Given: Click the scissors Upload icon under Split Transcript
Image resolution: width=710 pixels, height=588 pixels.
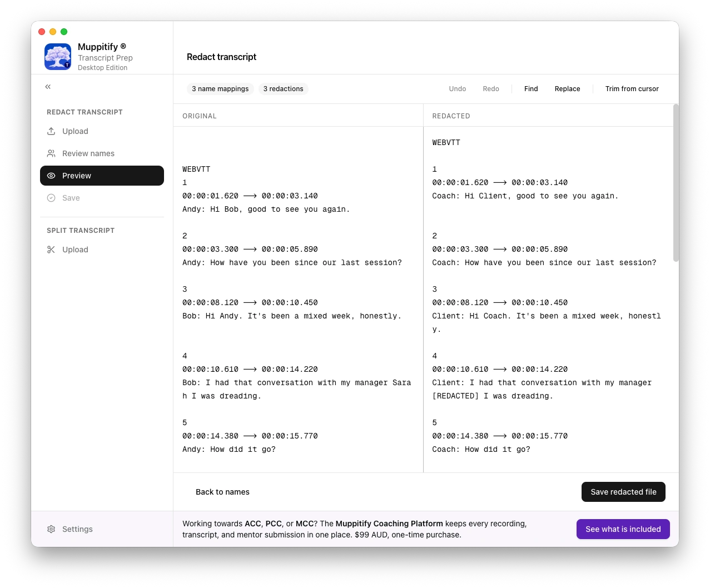Looking at the screenshot, I should pos(52,249).
